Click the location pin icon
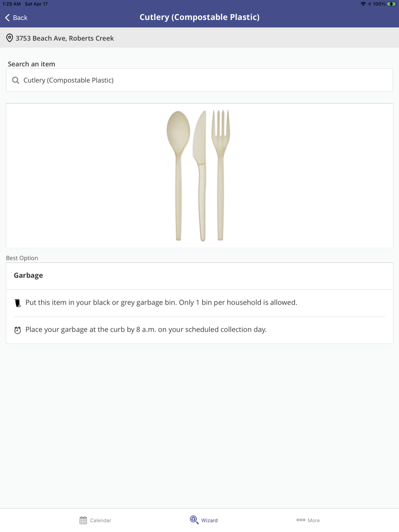The width and height of the screenshot is (399, 532). (10, 38)
